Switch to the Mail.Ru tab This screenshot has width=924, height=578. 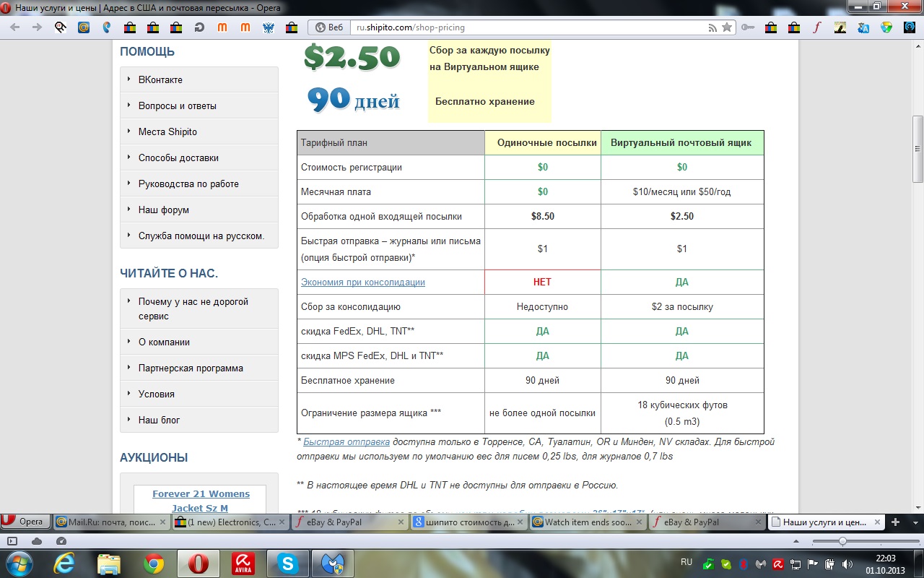(112, 522)
